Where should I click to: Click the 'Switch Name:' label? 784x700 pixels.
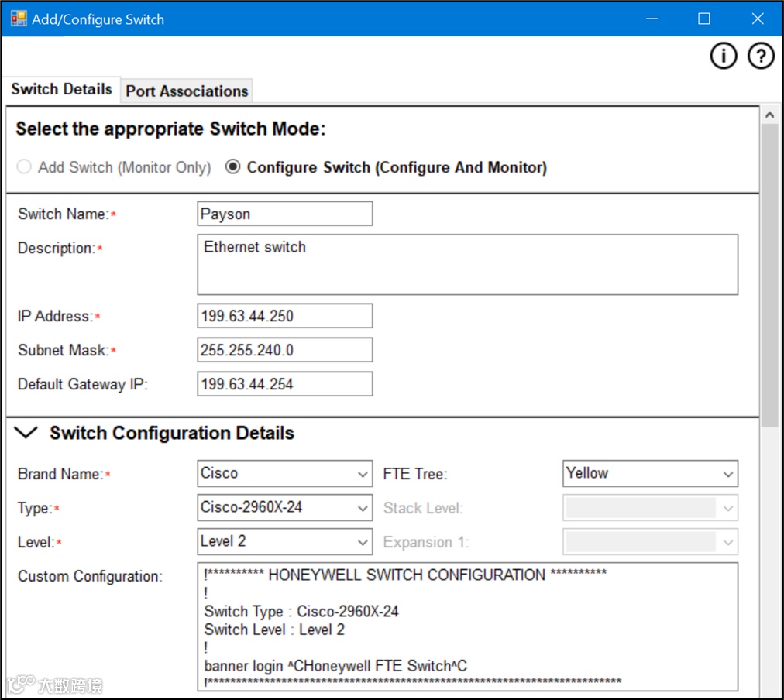(63, 214)
